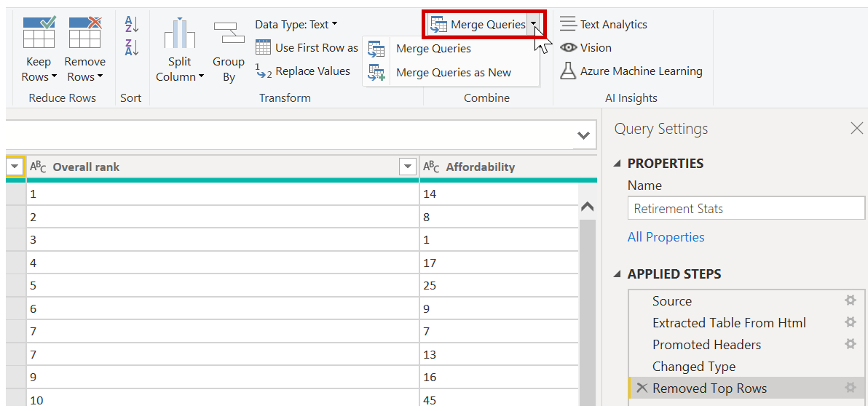The width and height of the screenshot is (868, 411).
Task: Click the Split Column icon
Action: click(179, 33)
